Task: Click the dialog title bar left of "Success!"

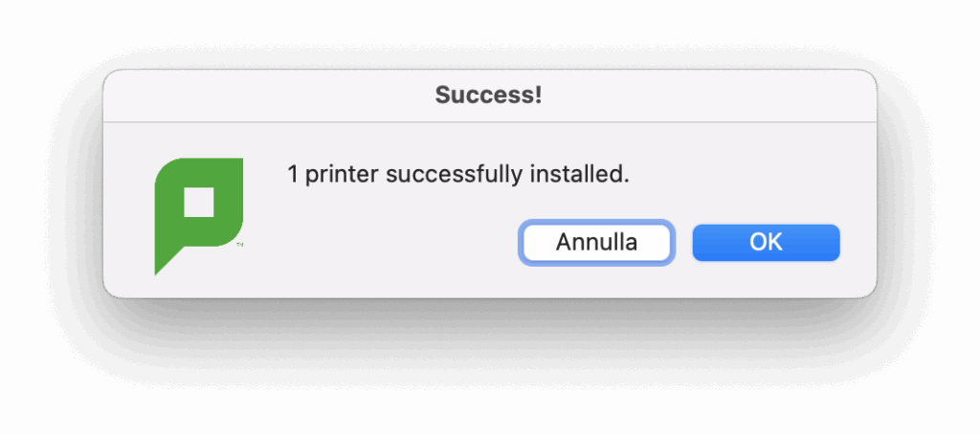Action: pos(269,96)
